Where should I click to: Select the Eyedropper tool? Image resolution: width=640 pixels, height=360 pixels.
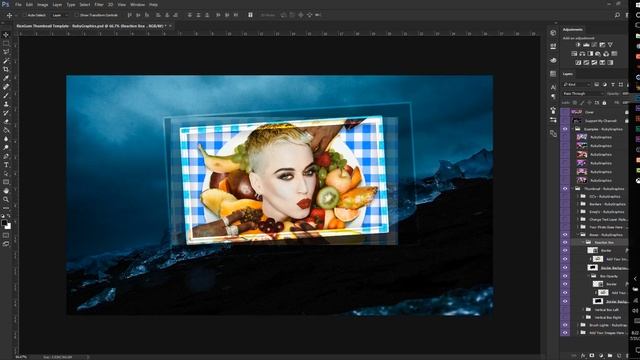tap(6, 78)
